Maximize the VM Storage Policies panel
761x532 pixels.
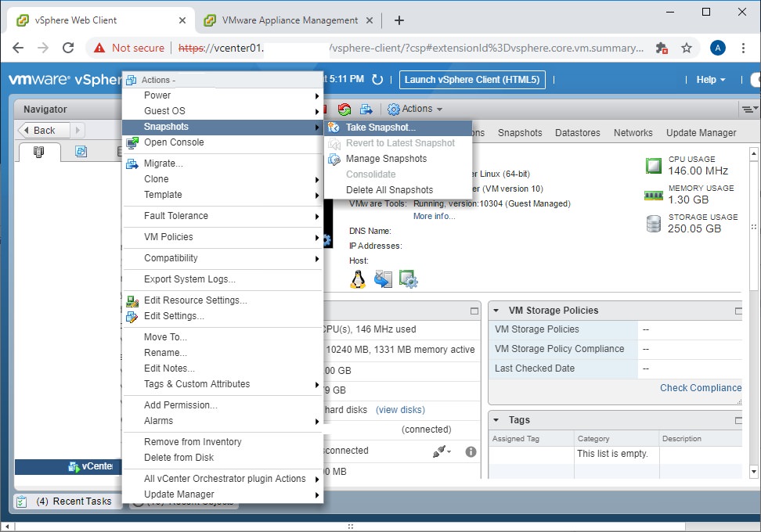[738, 311]
